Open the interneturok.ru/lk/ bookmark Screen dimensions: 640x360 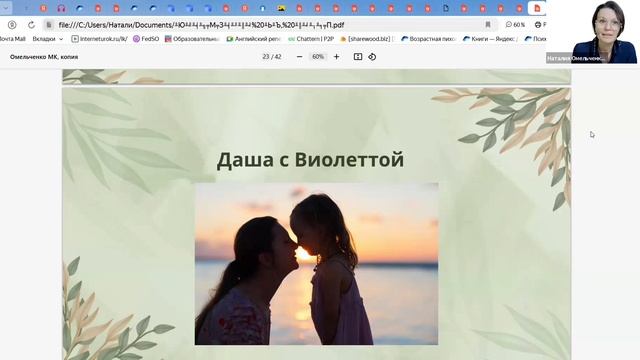[99, 39]
